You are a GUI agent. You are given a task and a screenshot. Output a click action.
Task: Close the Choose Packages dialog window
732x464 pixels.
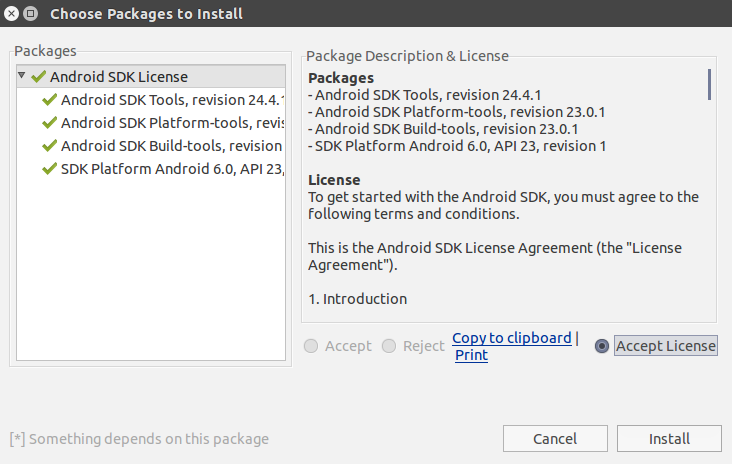[12, 14]
